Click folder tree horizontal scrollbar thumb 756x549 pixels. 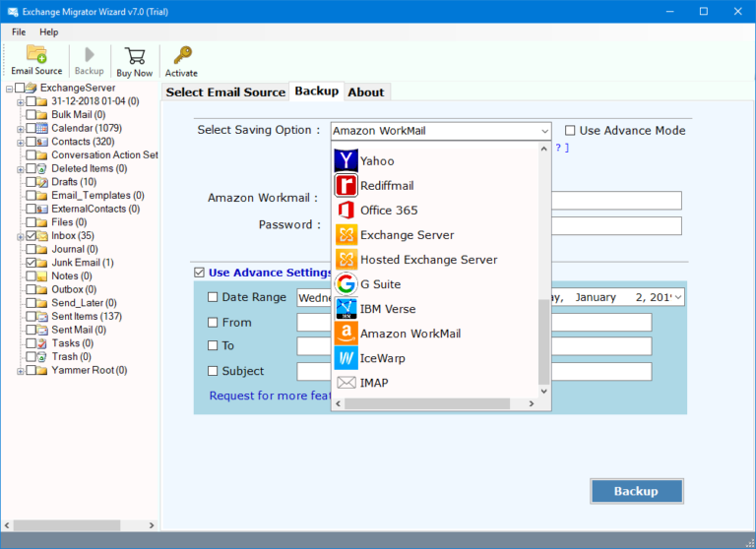tap(67, 525)
